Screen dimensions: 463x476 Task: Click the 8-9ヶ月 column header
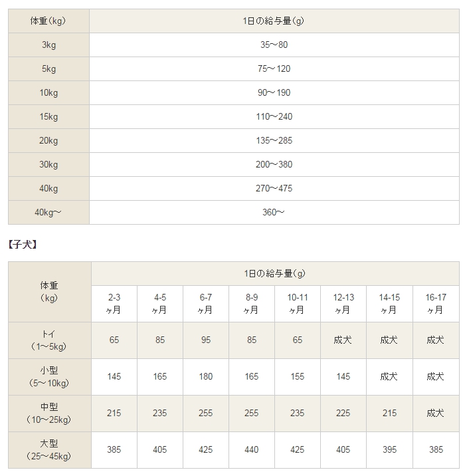[x=252, y=304]
